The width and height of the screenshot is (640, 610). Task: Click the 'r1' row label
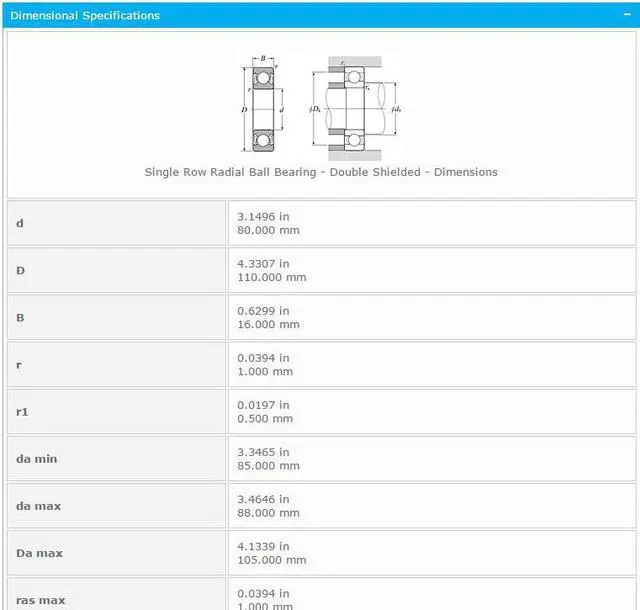pyautogui.click(x=22, y=411)
